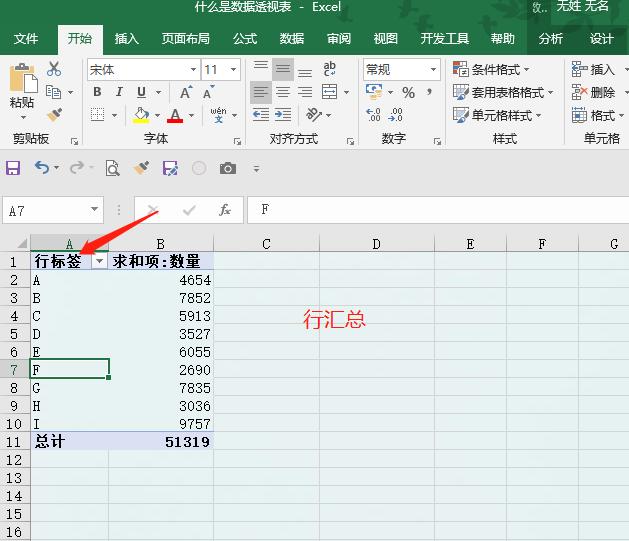
Task: Click Merge and Center icon
Action: tap(330, 92)
